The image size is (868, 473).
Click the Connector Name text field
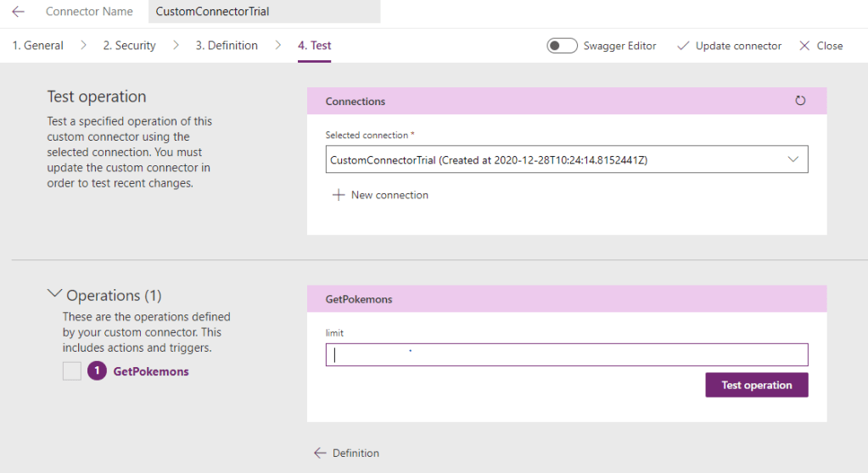[x=264, y=12]
